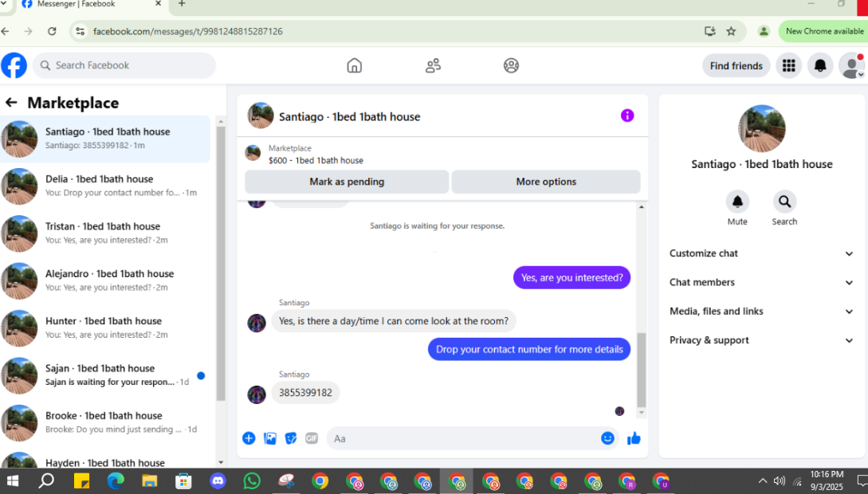
Task: Open the account profile picture menu
Action: 851,66
